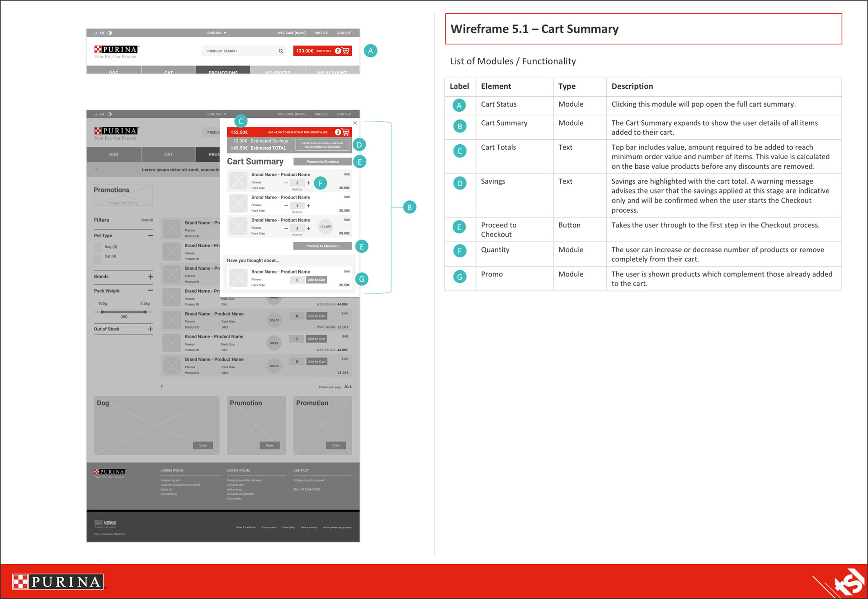This screenshot has width=868, height=599.
Task: Click the Purina logo in the grey footer
Action: point(109,473)
